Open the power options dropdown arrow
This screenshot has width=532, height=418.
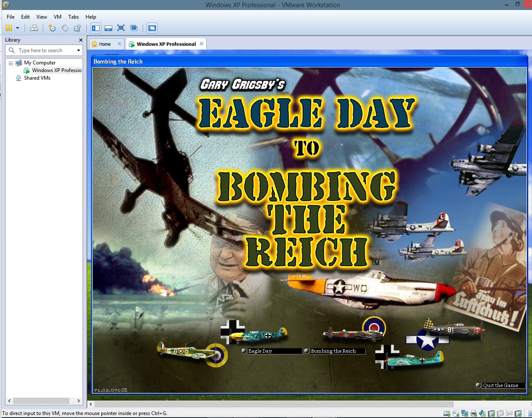pos(17,28)
